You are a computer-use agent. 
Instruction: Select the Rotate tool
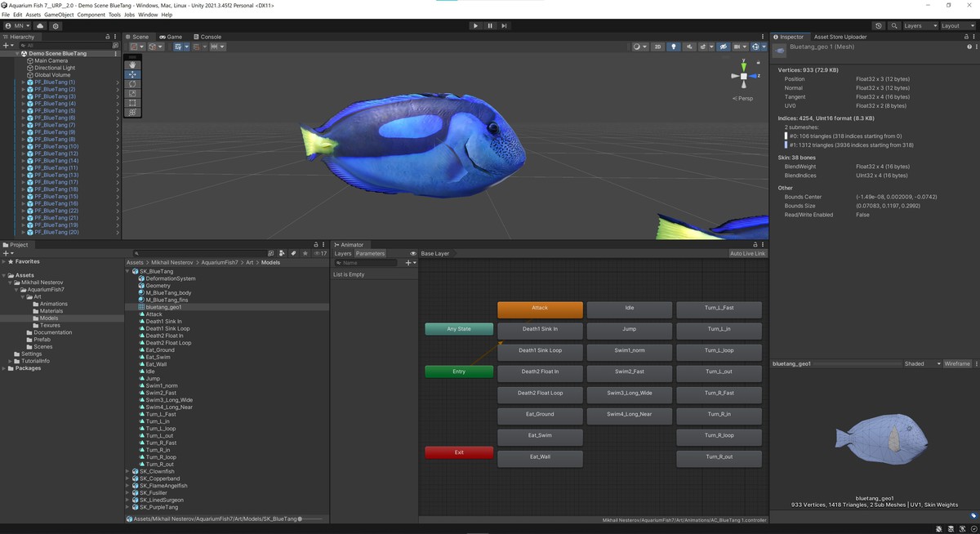click(133, 84)
